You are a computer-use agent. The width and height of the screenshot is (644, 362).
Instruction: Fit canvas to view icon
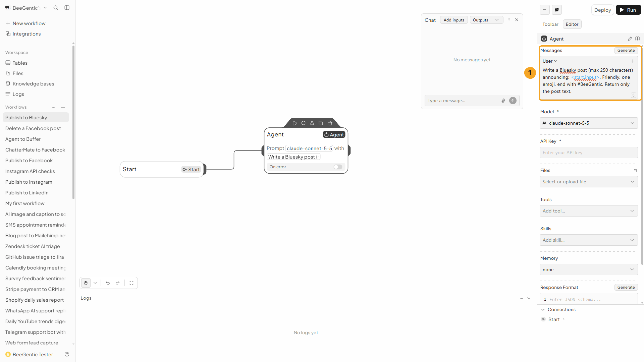[131, 283]
